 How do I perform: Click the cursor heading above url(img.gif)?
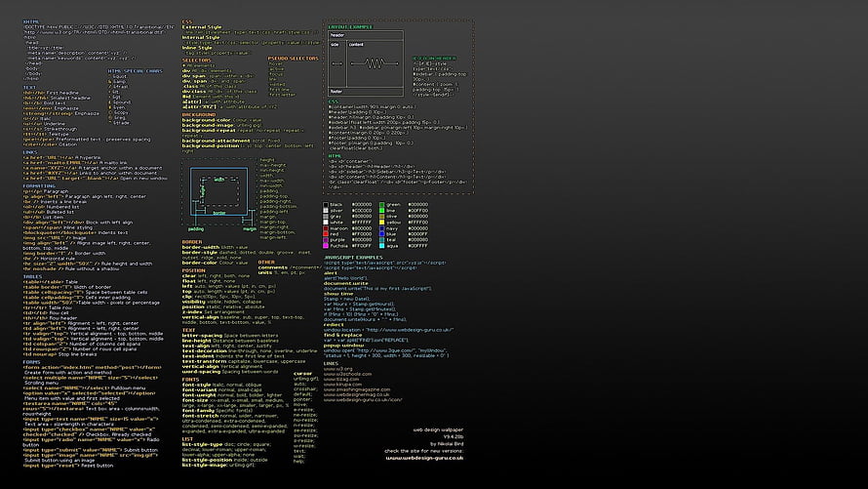(302, 374)
